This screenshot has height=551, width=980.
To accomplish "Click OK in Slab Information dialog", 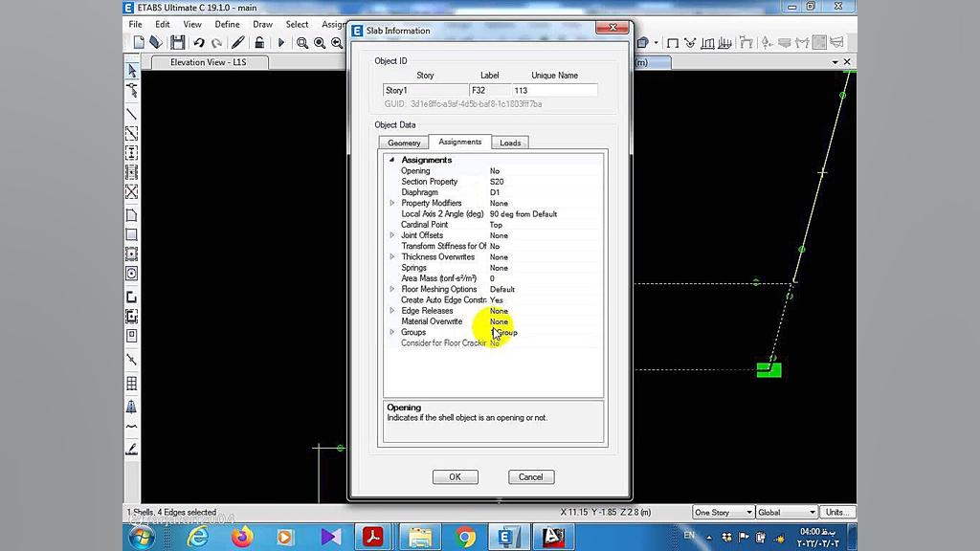I will (455, 476).
